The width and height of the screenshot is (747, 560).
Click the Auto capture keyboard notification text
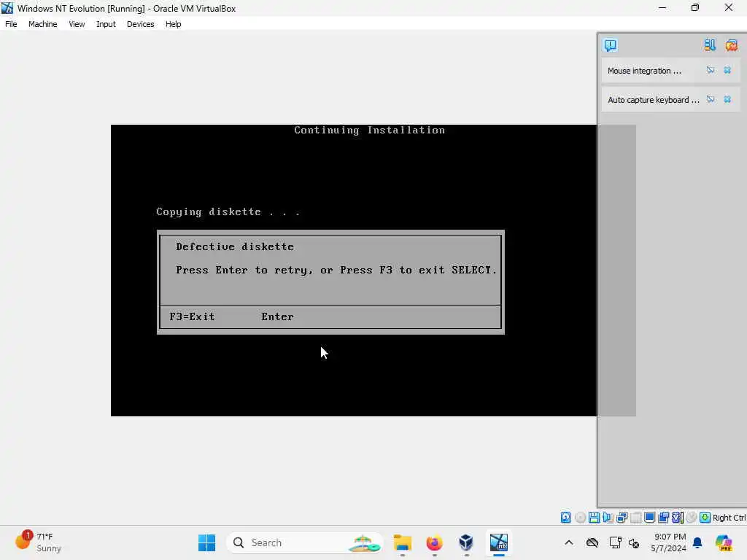point(653,99)
